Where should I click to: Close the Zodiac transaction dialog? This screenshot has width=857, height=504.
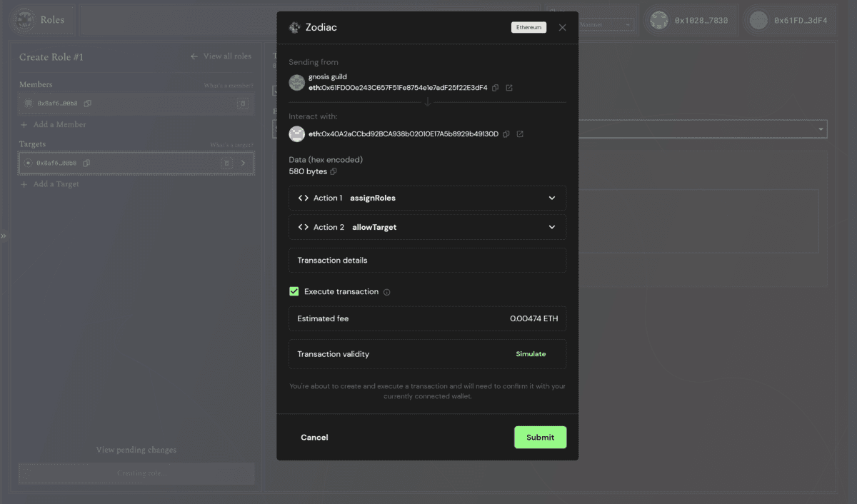pyautogui.click(x=562, y=27)
